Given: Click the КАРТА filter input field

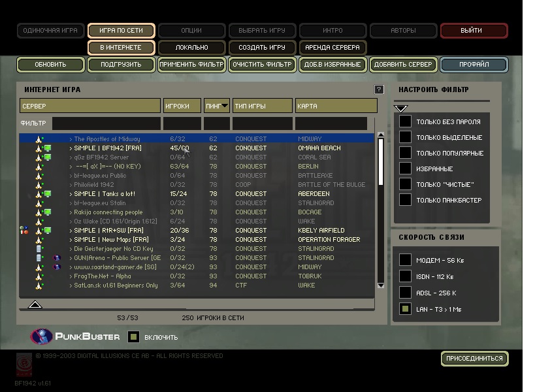Looking at the screenshot, I should pyautogui.click(x=331, y=123).
